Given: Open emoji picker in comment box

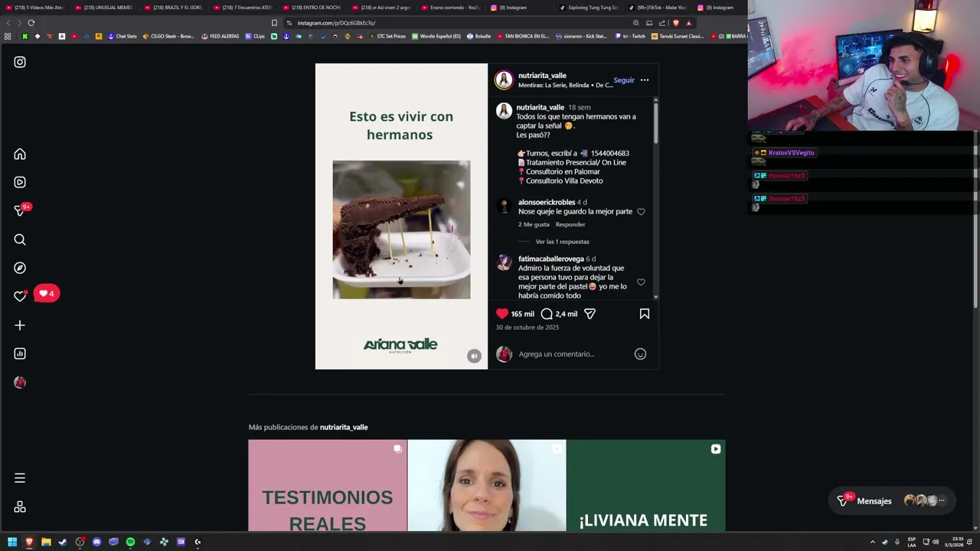Looking at the screenshot, I should tap(640, 354).
